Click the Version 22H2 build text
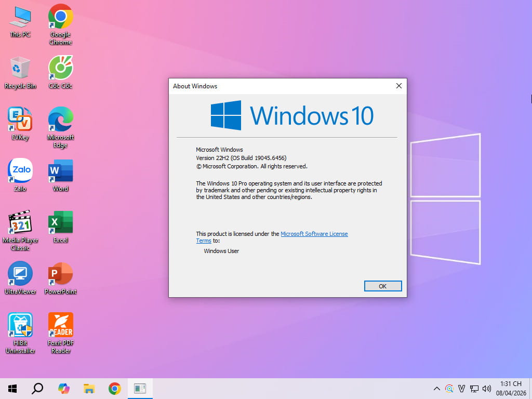This screenshot has height=399, width=532. tap(241, 158)
